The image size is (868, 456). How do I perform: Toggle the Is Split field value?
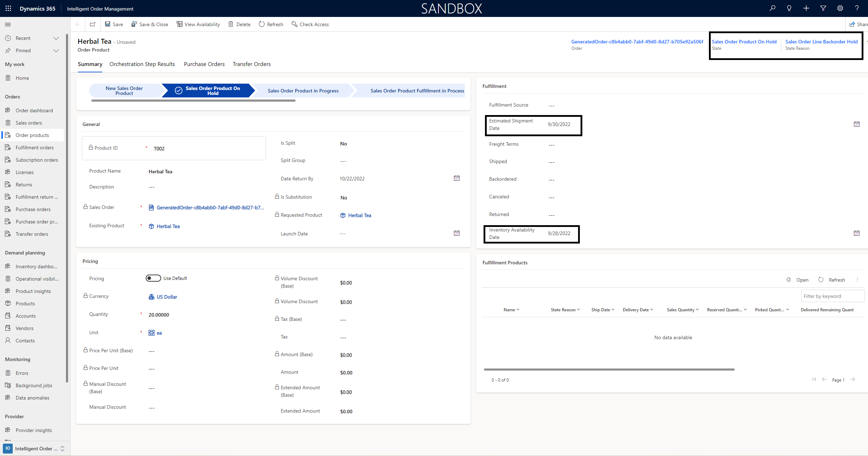coord(343,144)
